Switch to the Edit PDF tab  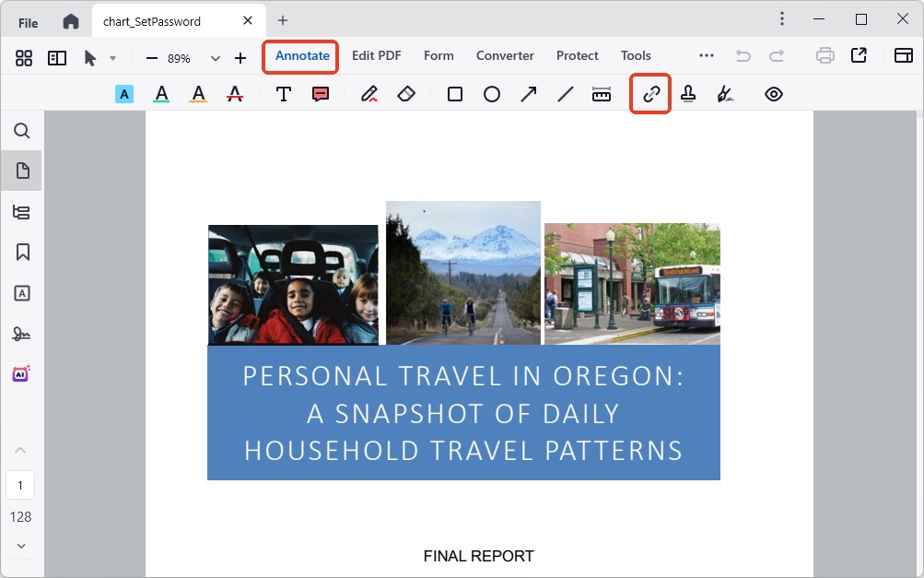[x=376, y=55]
